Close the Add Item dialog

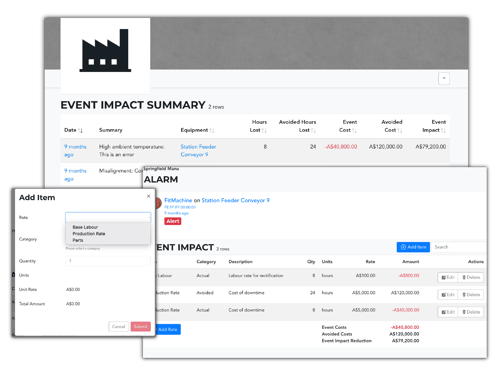pyautogui.click(x=148, y=196)
